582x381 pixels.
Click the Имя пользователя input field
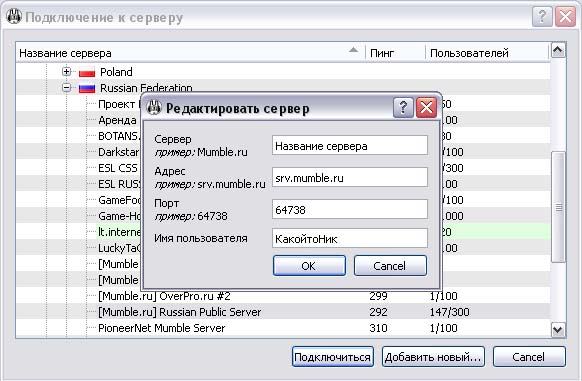[x=350, y=238]
